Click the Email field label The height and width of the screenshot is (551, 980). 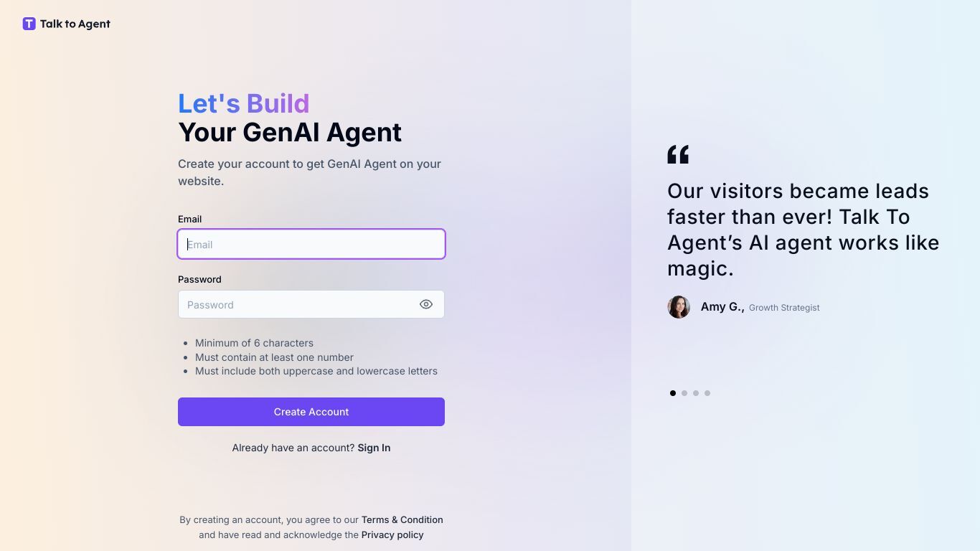click(189, 219)
